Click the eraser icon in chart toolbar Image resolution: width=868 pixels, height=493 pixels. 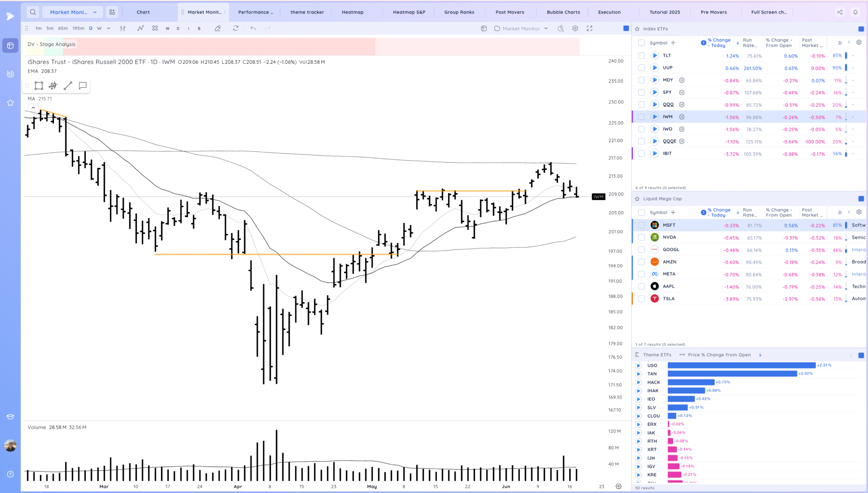point(218,28)
